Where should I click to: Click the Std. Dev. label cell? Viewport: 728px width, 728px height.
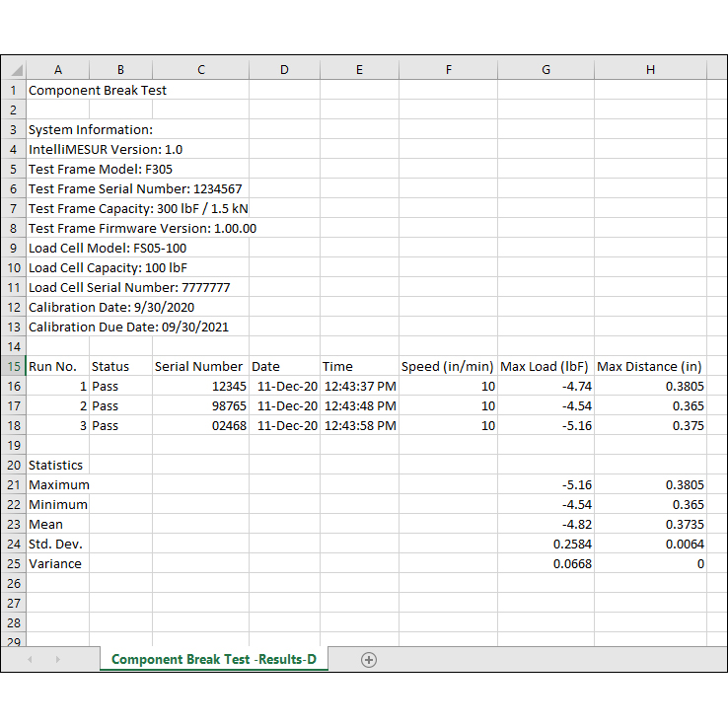coord(57,544)
